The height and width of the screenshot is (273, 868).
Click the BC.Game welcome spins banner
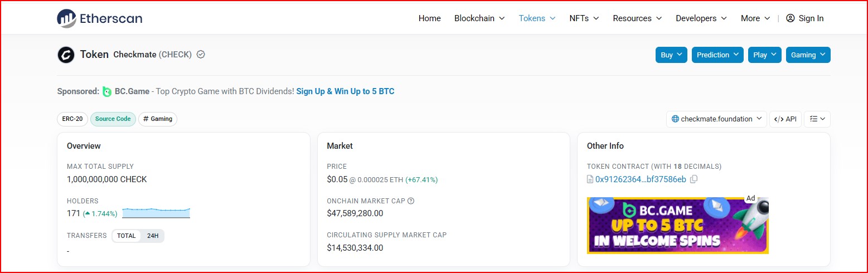pyautogui.click(x=678, y=225)
